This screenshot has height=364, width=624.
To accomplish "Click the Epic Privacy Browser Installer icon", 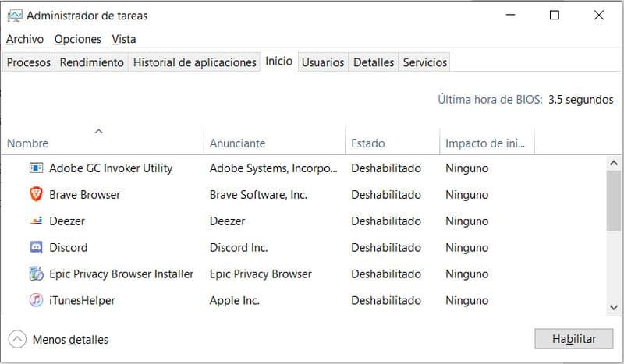I will [x=36, y=274].
